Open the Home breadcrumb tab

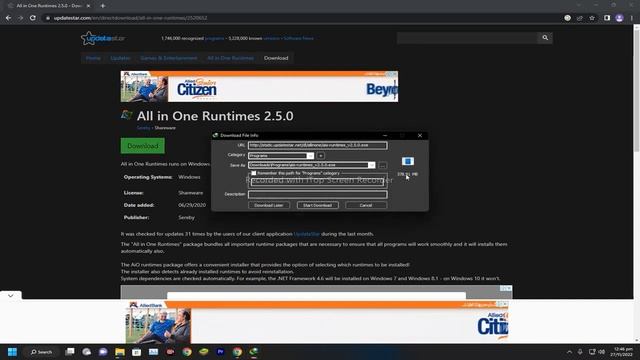point(93,58)
